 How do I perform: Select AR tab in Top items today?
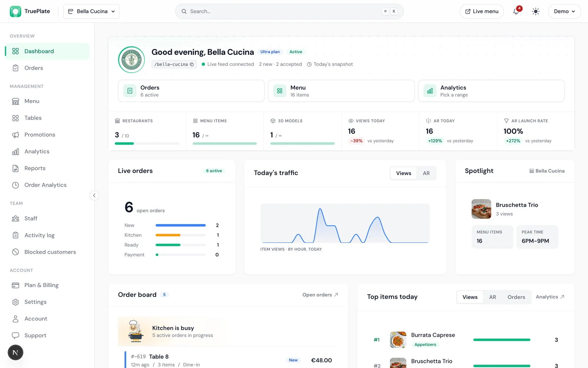coord(492,297)
